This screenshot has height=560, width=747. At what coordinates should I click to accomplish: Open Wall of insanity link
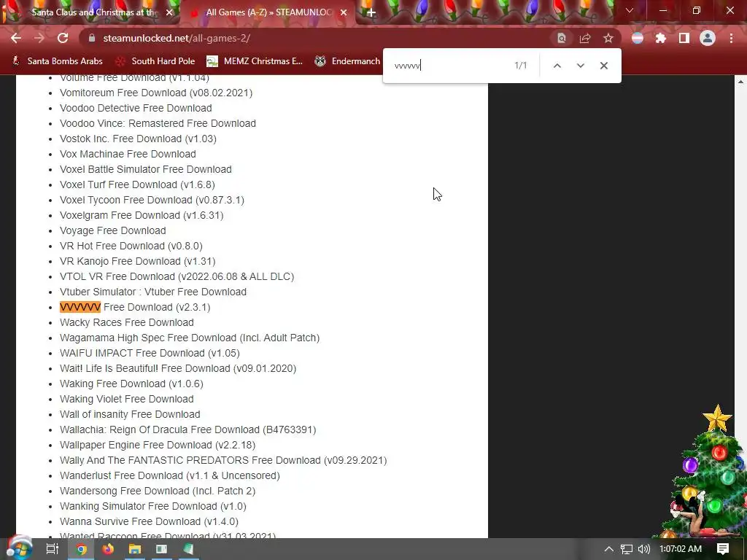tap(130, 414)
